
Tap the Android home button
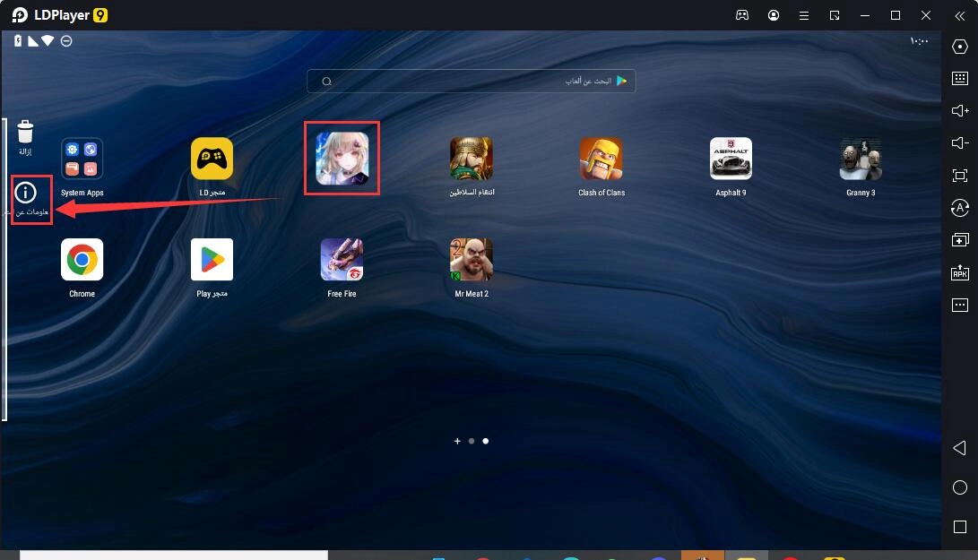click(960, 487)
